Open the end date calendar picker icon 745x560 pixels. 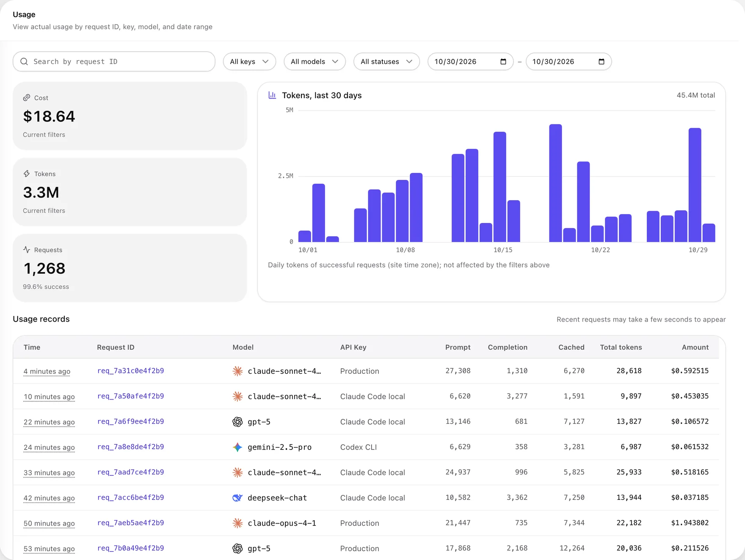click(602, 61)
